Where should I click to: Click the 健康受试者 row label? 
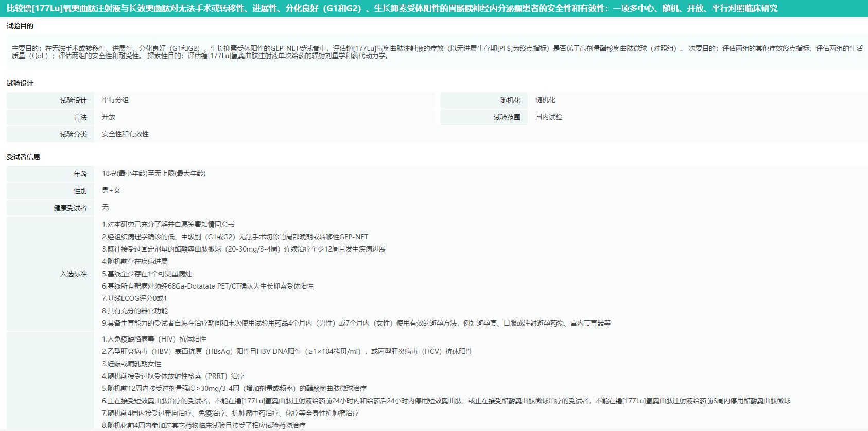coord(70,208)
